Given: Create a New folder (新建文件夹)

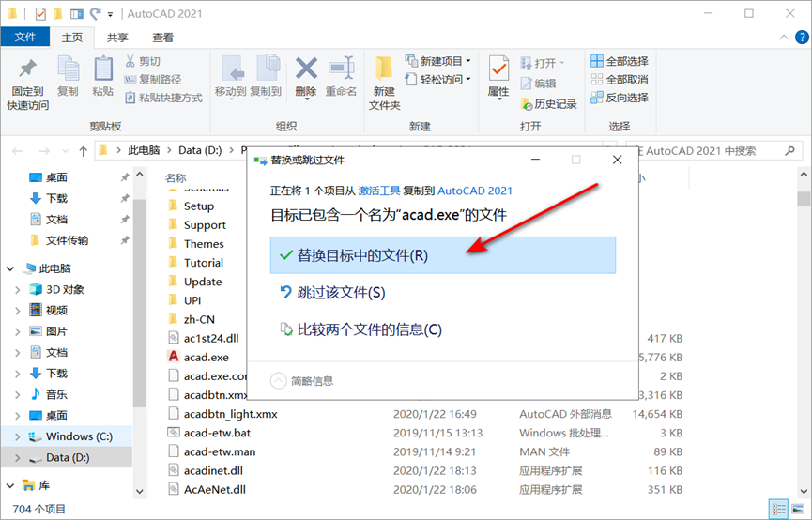Looking at the screenshot, I should [x=384, y=84].
